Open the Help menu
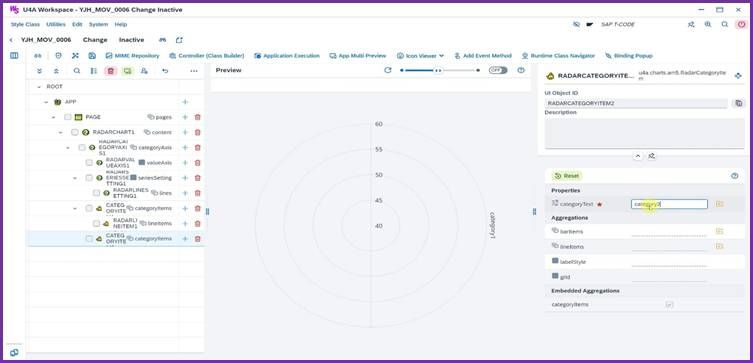 [x=121, y=24]
